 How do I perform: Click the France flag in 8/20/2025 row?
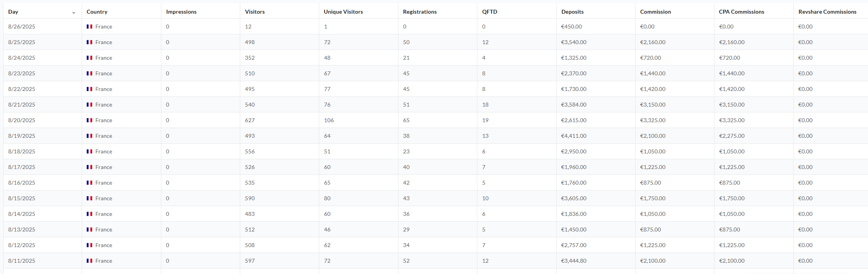pos(89,120)
